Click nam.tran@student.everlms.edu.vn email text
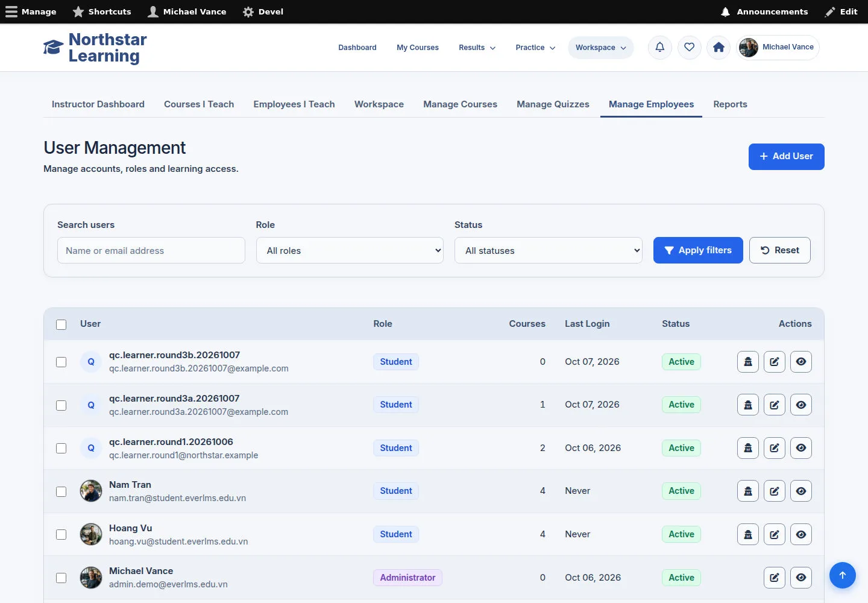Viewport: 868px width, 603px height. point(177,498)
